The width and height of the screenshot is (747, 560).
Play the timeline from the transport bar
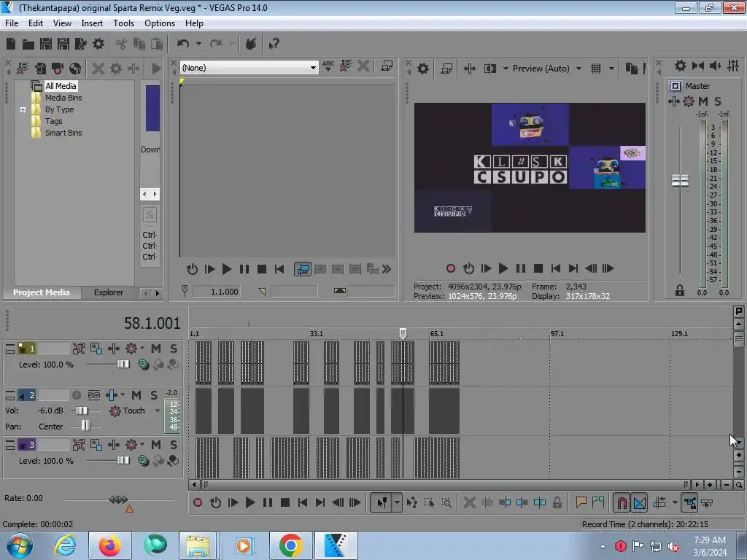249,502
